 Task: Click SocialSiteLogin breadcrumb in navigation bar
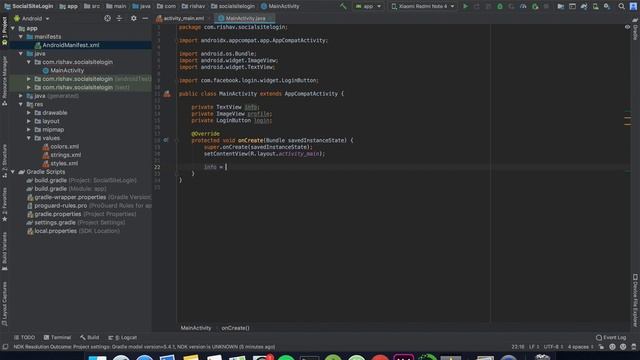29,6
